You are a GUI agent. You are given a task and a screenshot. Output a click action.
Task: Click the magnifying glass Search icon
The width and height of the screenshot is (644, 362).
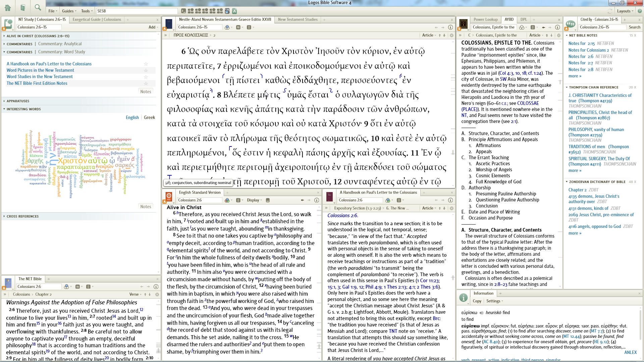point(38,7)
